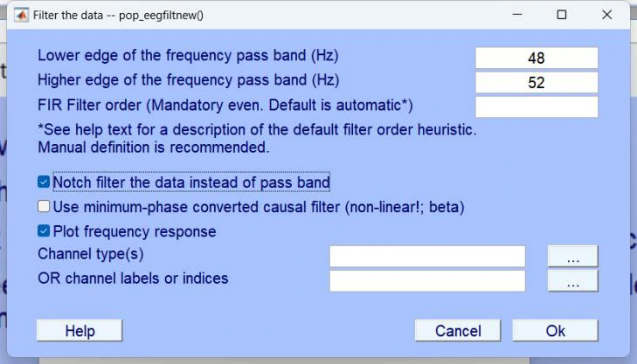Open the channel labels or indices browse button
The width and height of the screenshot is (637, 364).
point(572,280)
